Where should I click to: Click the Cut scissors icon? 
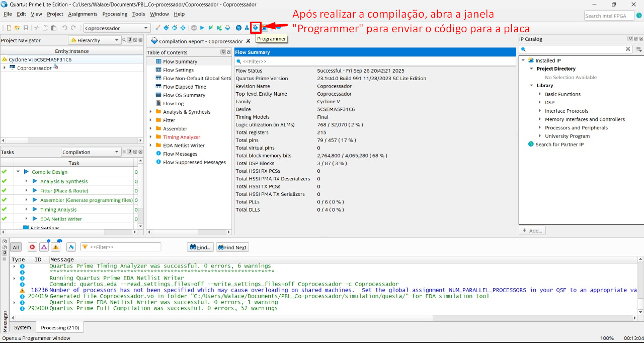pyautogui.click(x=37, y=28)
